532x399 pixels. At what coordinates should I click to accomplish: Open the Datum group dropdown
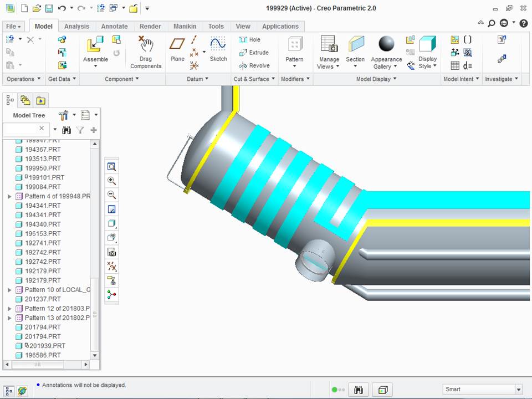pos(197,79)
